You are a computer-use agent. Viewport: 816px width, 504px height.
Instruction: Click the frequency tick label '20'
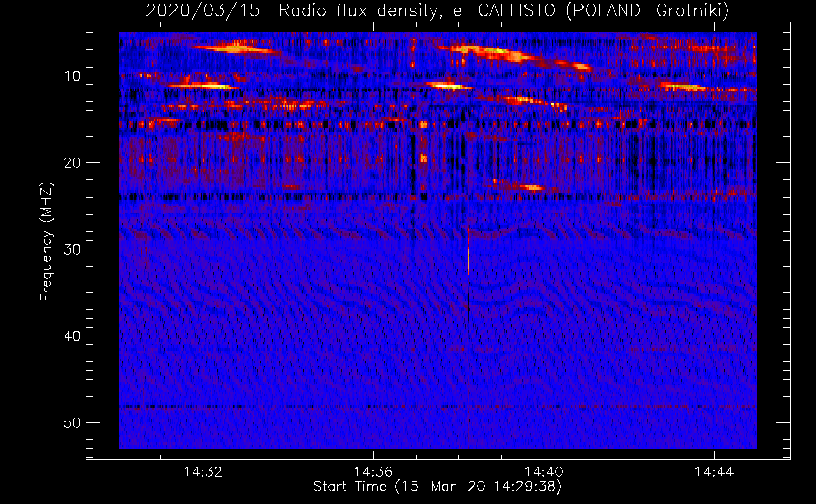point(73,163)
